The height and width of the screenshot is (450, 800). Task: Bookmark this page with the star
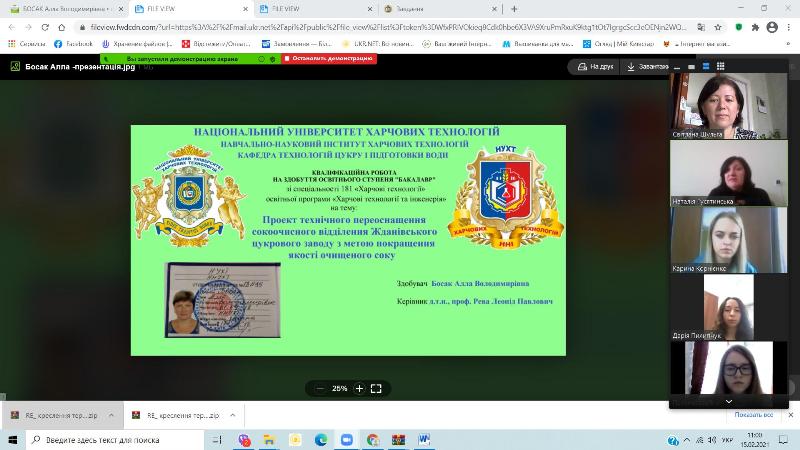(x=718, y=27)
